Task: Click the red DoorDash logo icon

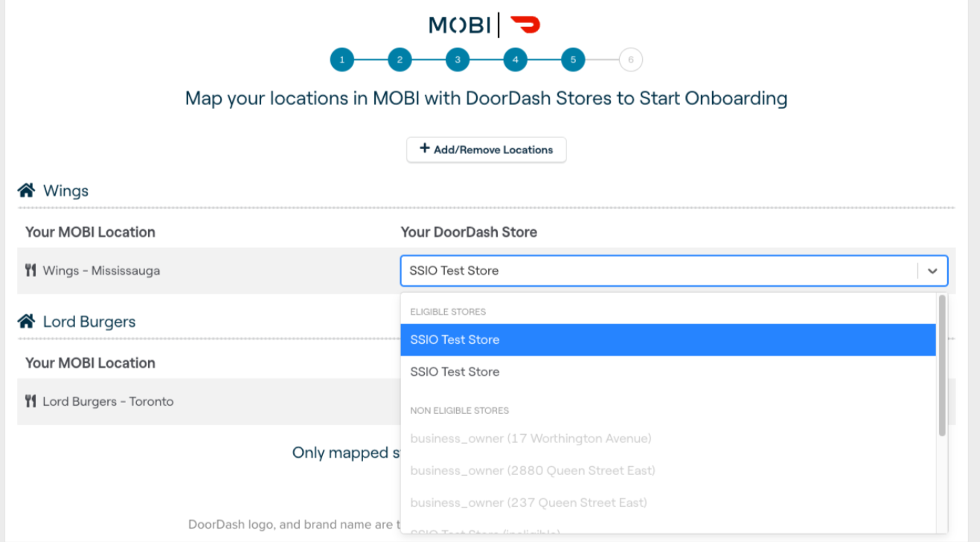Action: (525, 25)
